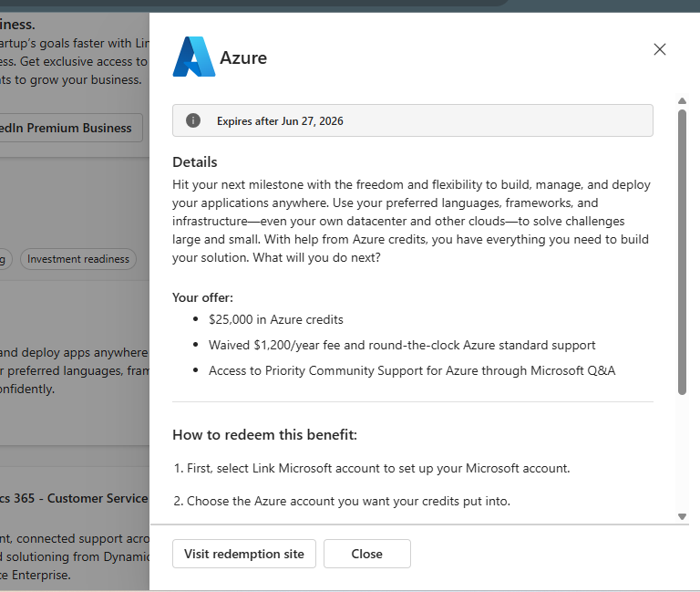Click the Dynamics 365 Customer Service card heading
Viewport: 700px width, 592px height.
pyautogui.click(x=75, y=498)
